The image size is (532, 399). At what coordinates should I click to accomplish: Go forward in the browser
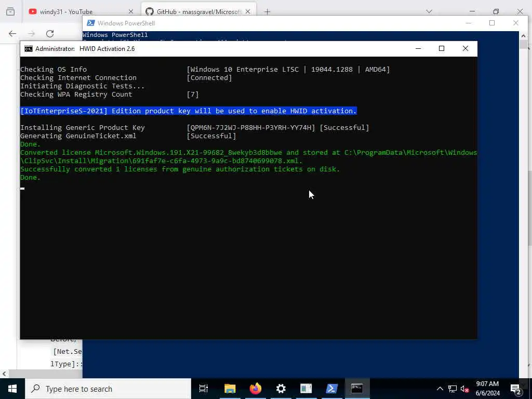[31, 34]
